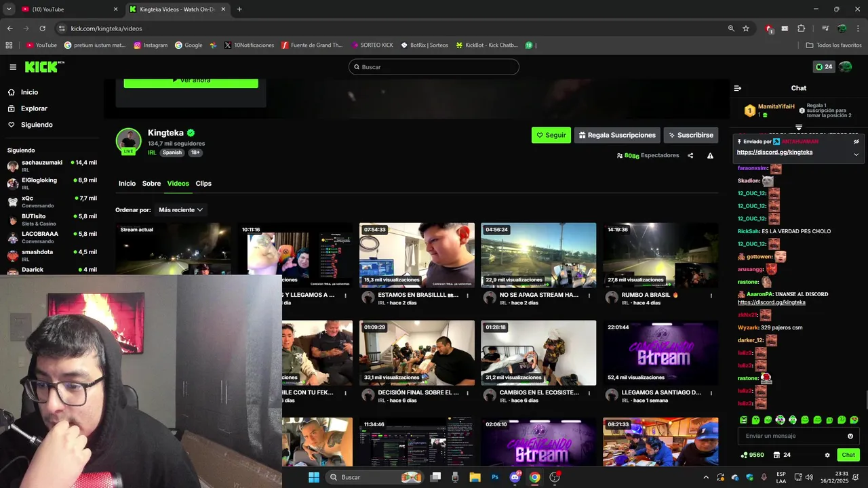The height and width of the screenshot is (488, 868).
Task: Go to Inicio in the sidebar
Action: tap(29, 92)
